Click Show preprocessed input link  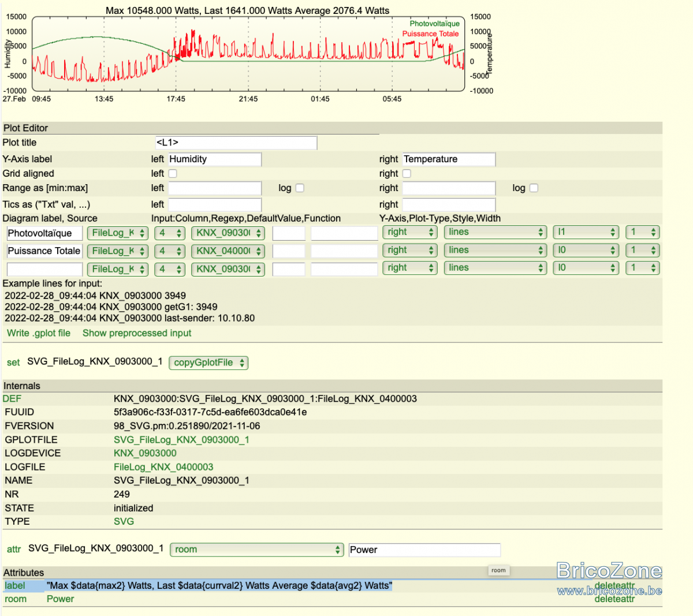click(137, 333)
